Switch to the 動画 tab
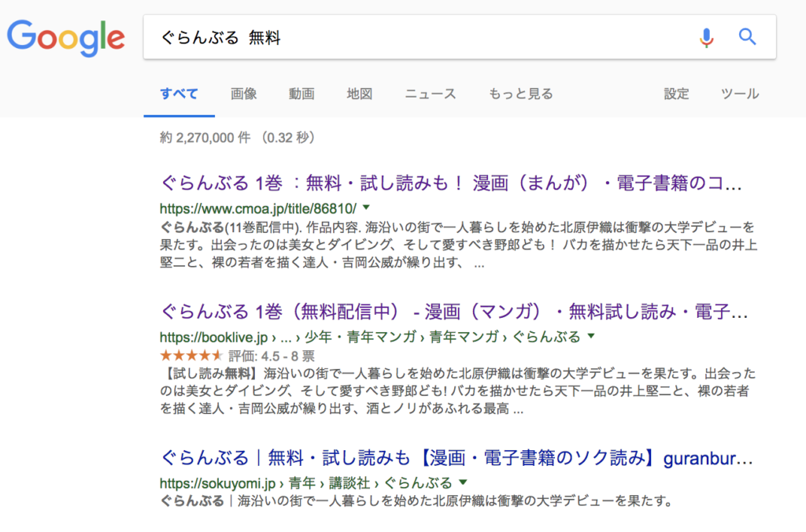This screenshot has width=806, height=532. tap(301, 94)
